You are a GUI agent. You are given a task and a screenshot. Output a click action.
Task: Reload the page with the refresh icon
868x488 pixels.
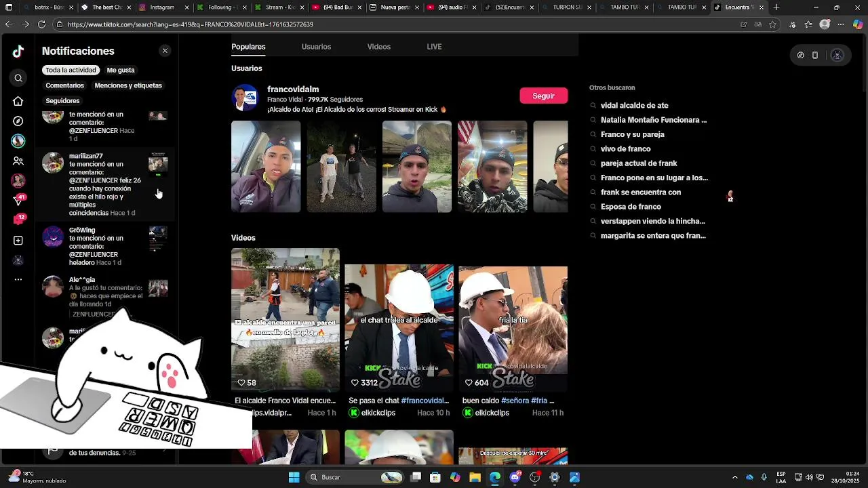pos(41,24)
